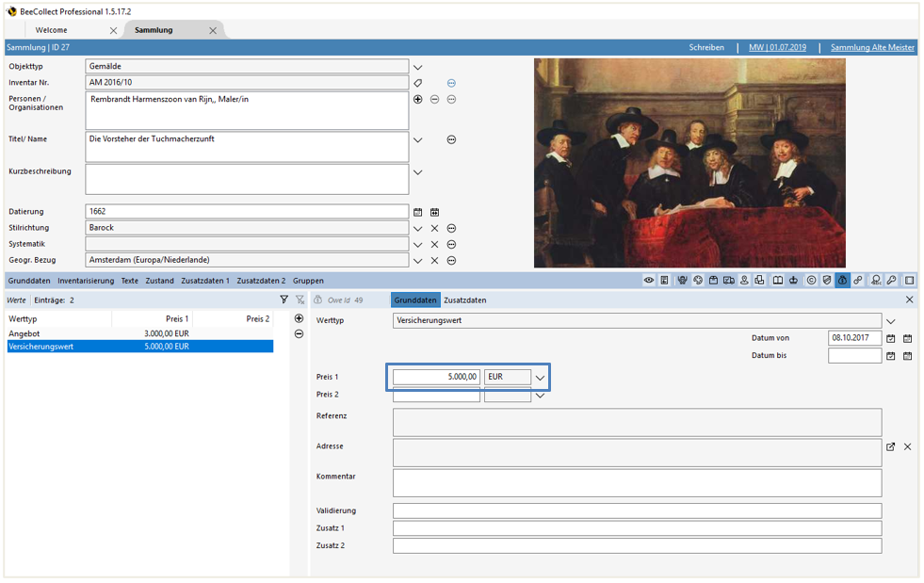
Task: Click the MW | 01.07.2019 link
Action: click(x=777, y=47)
